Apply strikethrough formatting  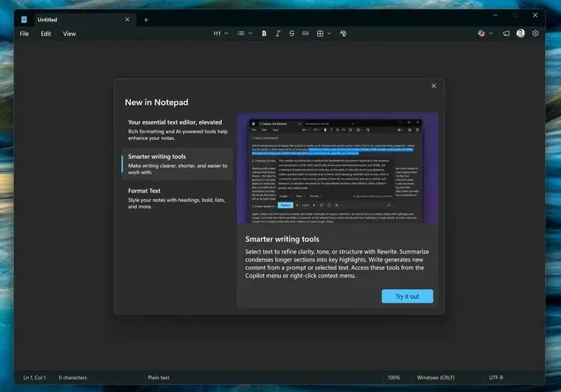[292, 33]
